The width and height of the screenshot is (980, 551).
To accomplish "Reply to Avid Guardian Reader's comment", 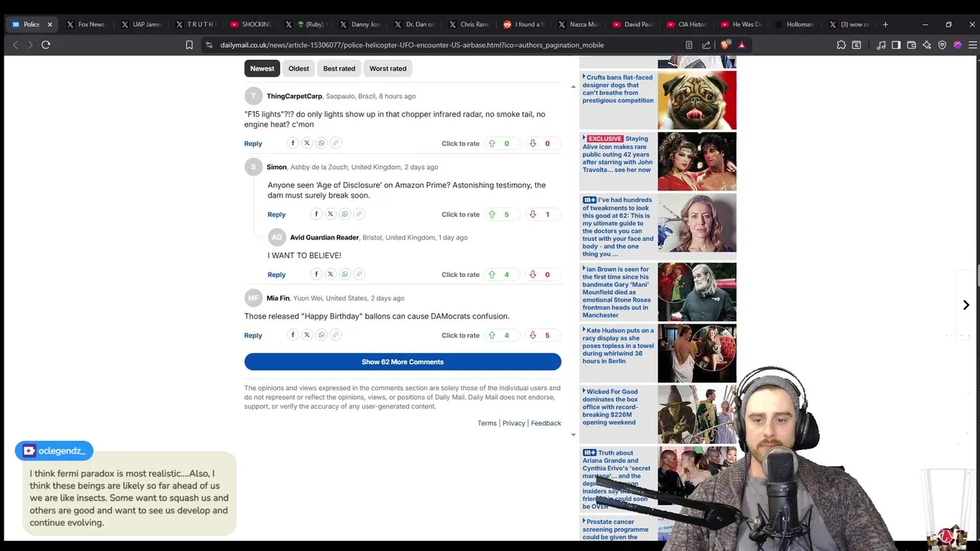I will coord(276,275).
